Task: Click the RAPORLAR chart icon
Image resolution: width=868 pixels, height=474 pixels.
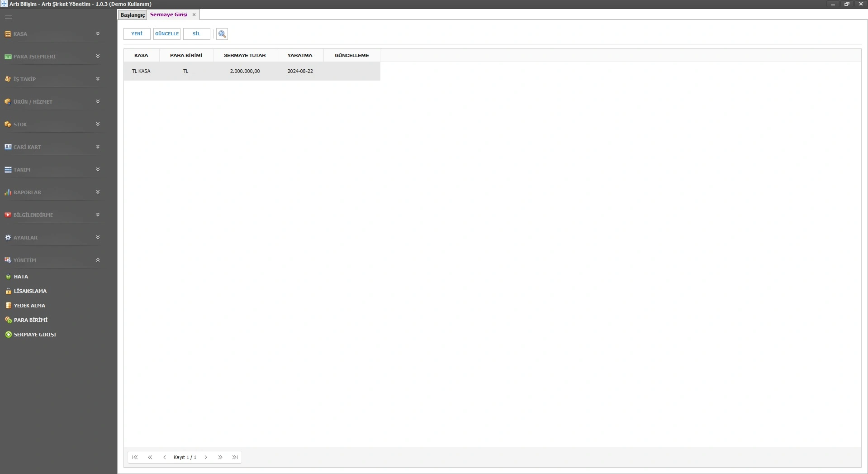Action: coord(8,192)
